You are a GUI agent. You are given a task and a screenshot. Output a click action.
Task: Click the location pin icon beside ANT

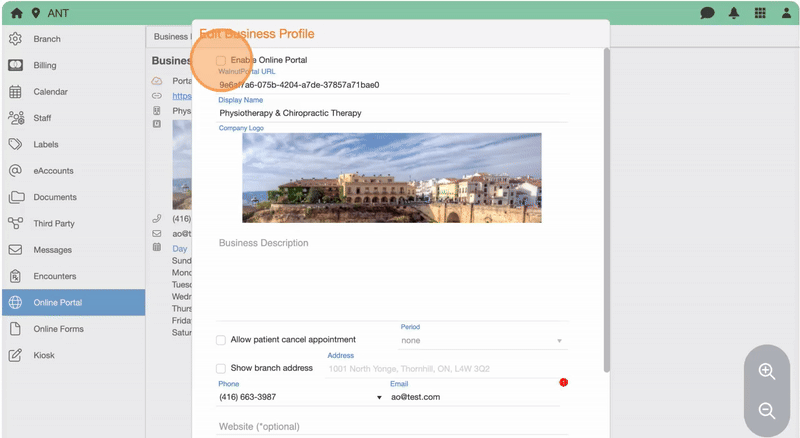click(36, 13)
